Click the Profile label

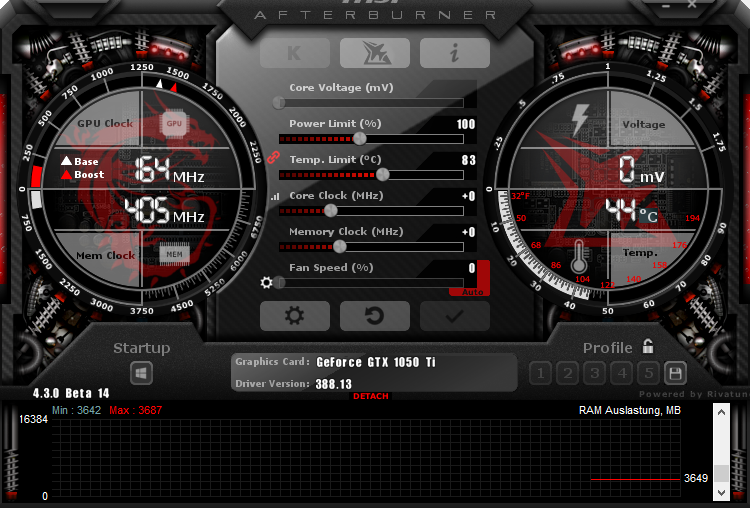pos(607,348)
